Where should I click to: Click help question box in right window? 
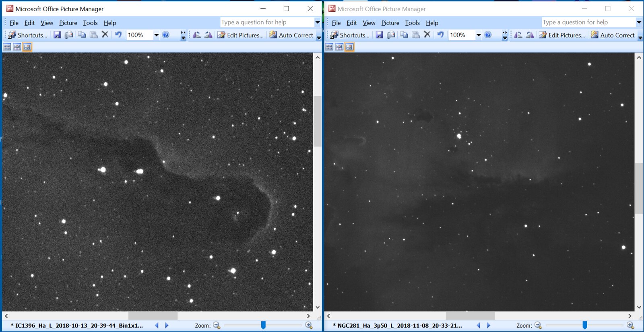(x=588, y=23)
